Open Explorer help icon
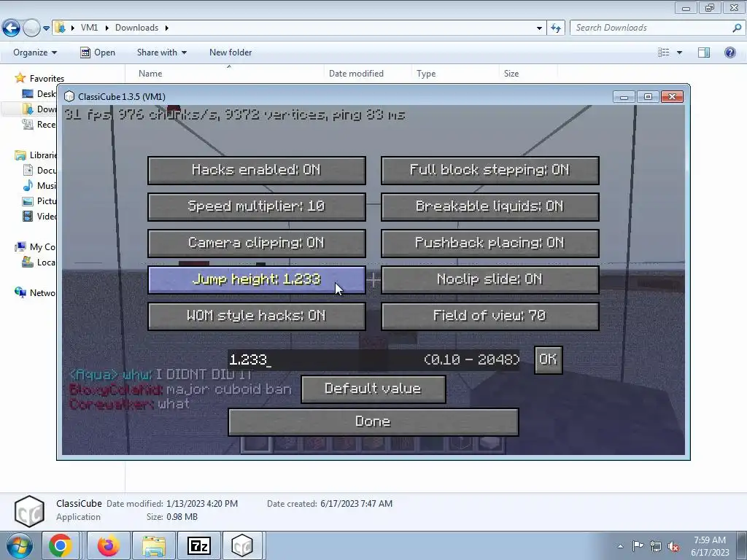The width and height of the screenshot is (747, 560). (x=729, y=52)
